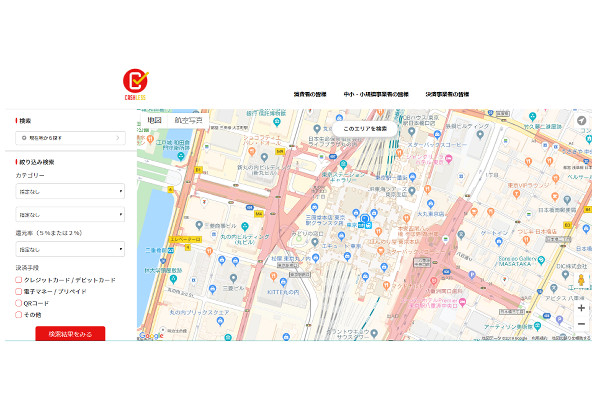Select the みどりの窓口 gray map pin

tap(315, 242)
